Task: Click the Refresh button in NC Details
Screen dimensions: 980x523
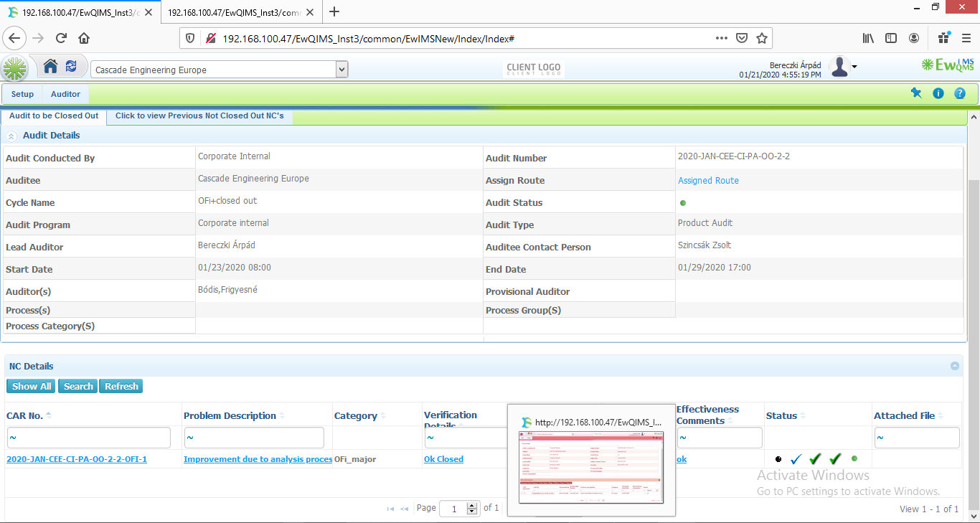Action: click(x=121, y=386)
